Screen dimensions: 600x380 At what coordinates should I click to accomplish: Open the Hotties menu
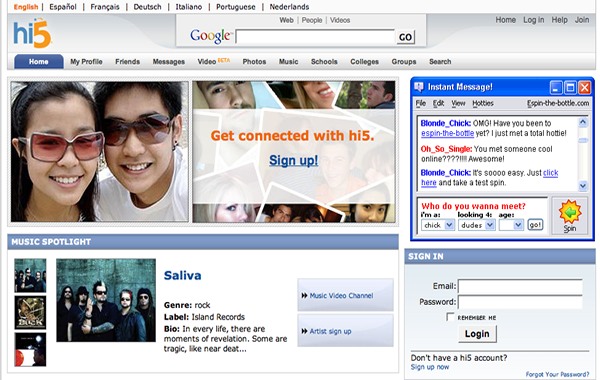pos(483,103)
